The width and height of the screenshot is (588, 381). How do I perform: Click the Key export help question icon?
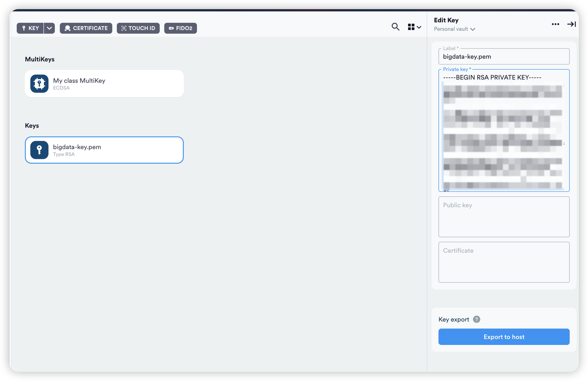477,319
